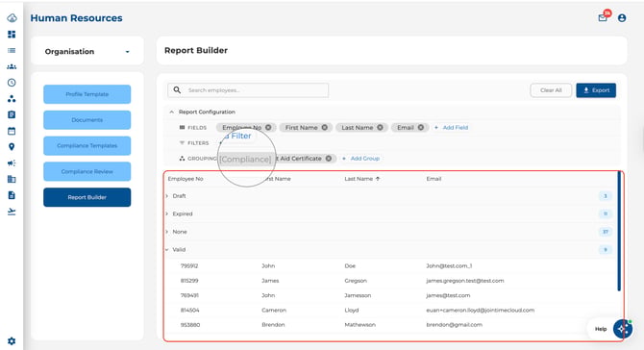
Task: Click first name Cameron cell
Action: coord(274,311)
